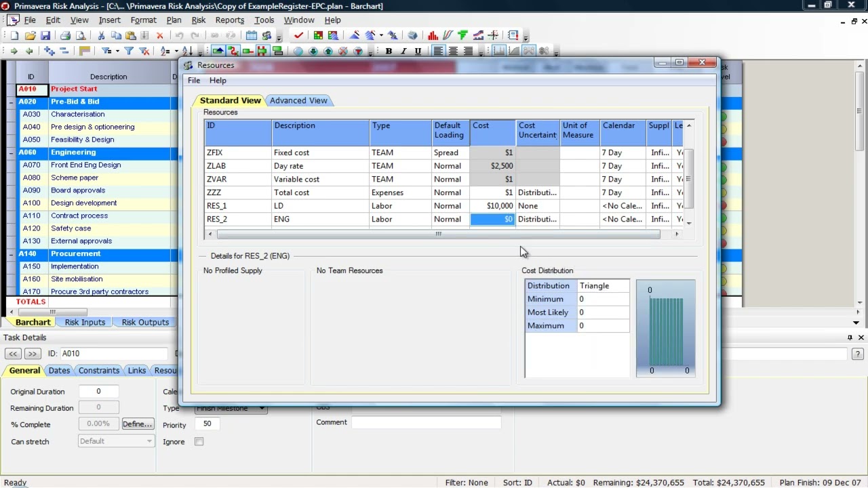The height and width of the screenshot is (488, 868).
Task: Open the Reports menu
Action: coord(230,20)
